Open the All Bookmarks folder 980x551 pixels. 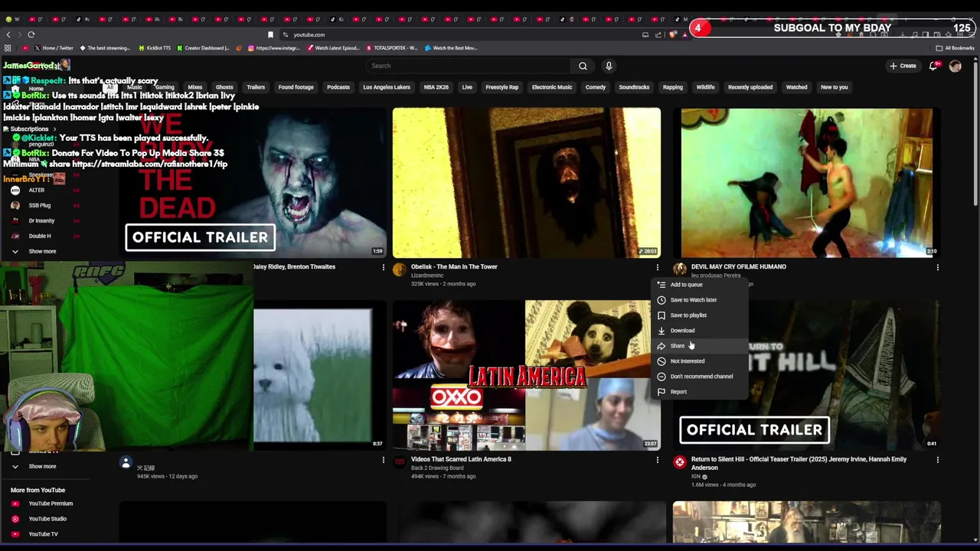click(x=955, y=47)
